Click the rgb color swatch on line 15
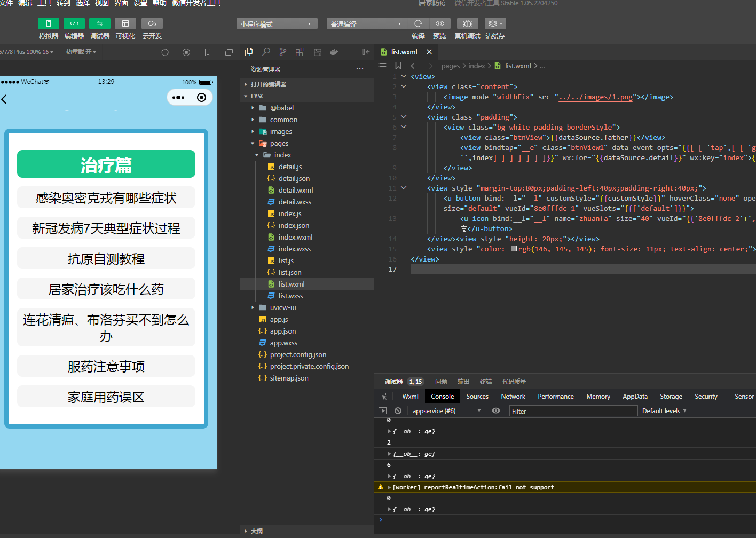This screenshot has height=538, width=756. click(514, 249)
